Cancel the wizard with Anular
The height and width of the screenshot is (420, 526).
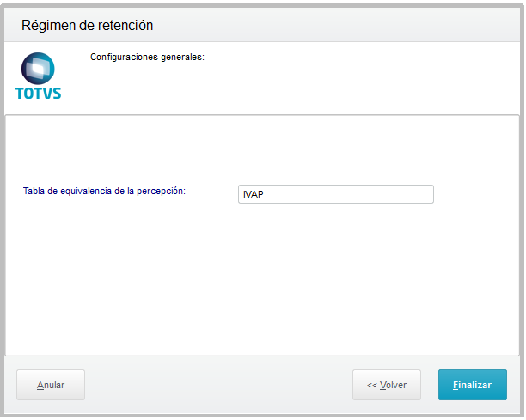[51, 385]
